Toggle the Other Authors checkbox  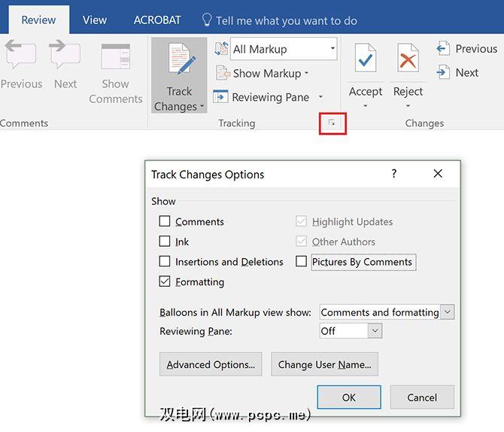(301, 241)
